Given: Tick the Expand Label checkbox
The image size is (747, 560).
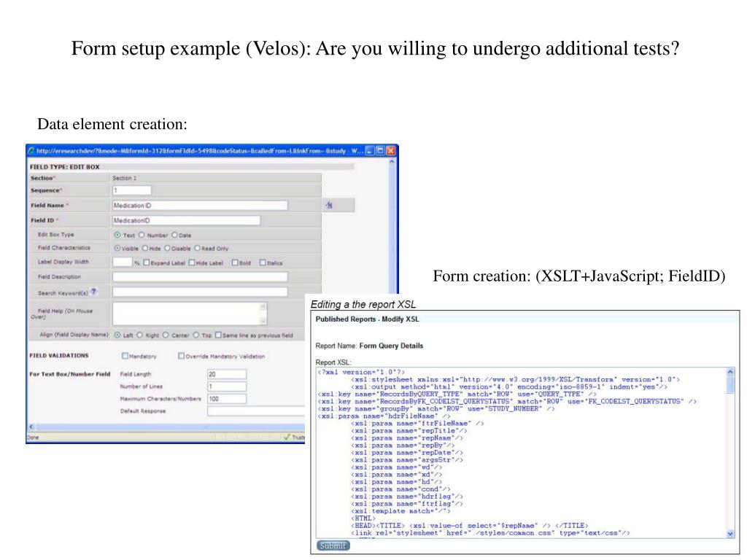Looking at the screenshot, I should pos(147,262).
